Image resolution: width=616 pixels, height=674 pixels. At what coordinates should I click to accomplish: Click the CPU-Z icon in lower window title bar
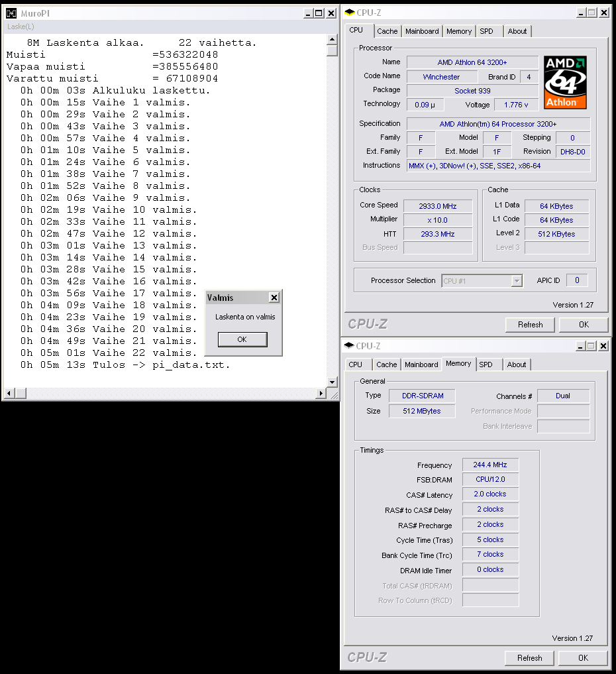[x=349, y=345]
